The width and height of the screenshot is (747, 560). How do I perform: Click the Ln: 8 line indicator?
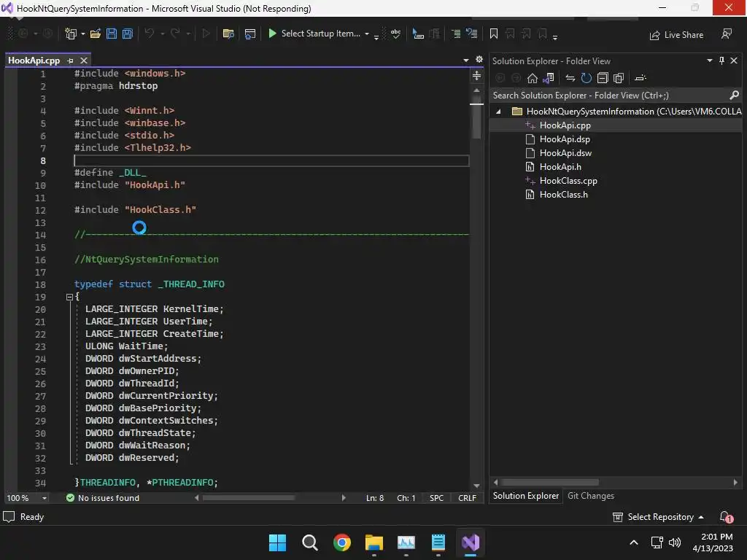click(x=375, y=498)
